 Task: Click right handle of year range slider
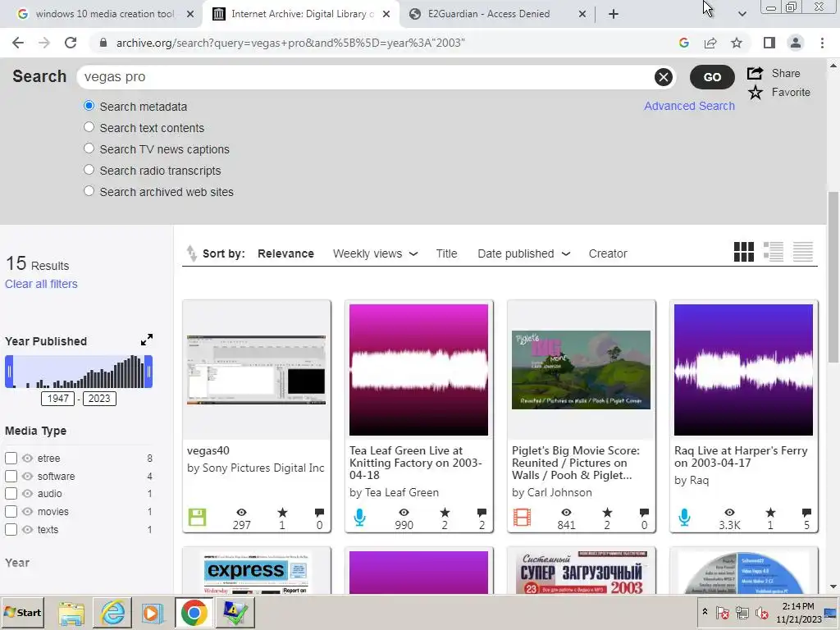coord(148,372)
